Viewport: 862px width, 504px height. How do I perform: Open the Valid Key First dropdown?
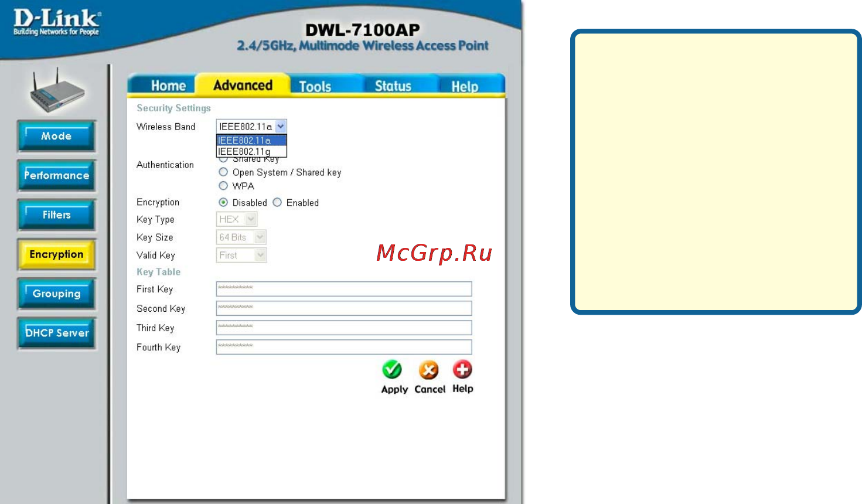tap(241, 256)
